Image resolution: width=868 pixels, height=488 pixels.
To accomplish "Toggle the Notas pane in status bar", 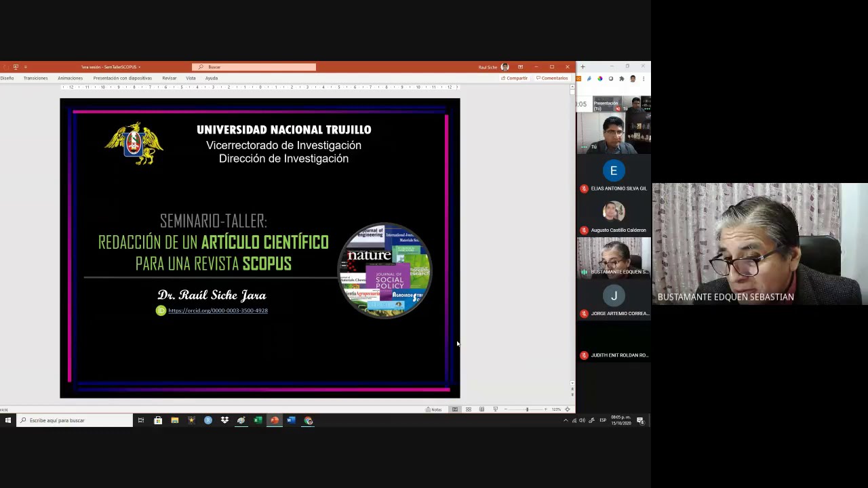I will (x=434, y=409).
